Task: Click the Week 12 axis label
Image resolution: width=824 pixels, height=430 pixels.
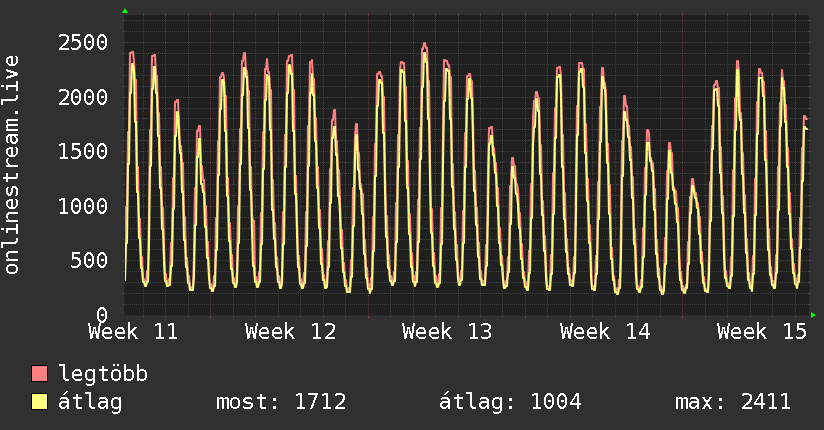Action: click(x=291, y=332)
